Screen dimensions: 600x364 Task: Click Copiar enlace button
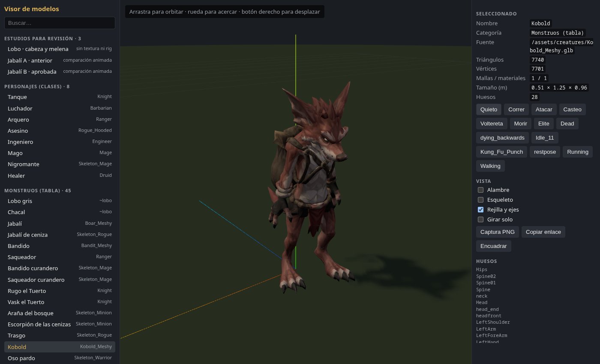point(543,232)
